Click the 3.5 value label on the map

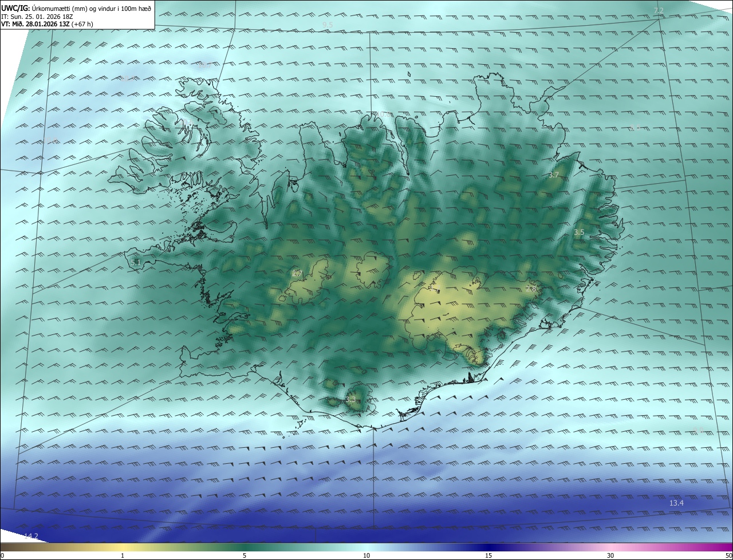pyautogui.click(x=579, y=232)
